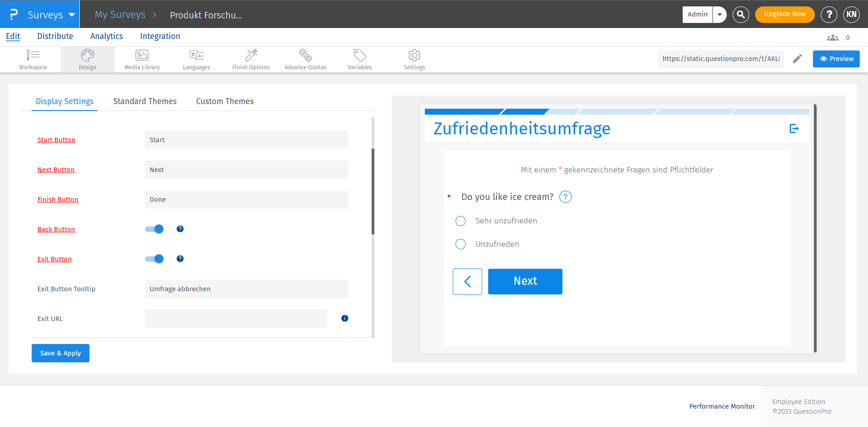The image size is (868, 427).
Task: Click inside the Exit URL field
Action: [x=235, y=318]
